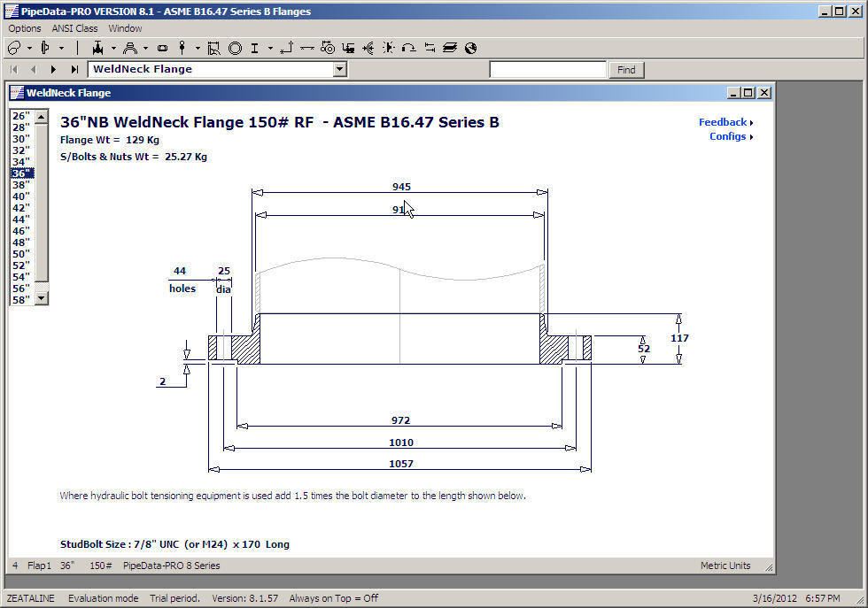Select 48" in the size list

point(21,242)
